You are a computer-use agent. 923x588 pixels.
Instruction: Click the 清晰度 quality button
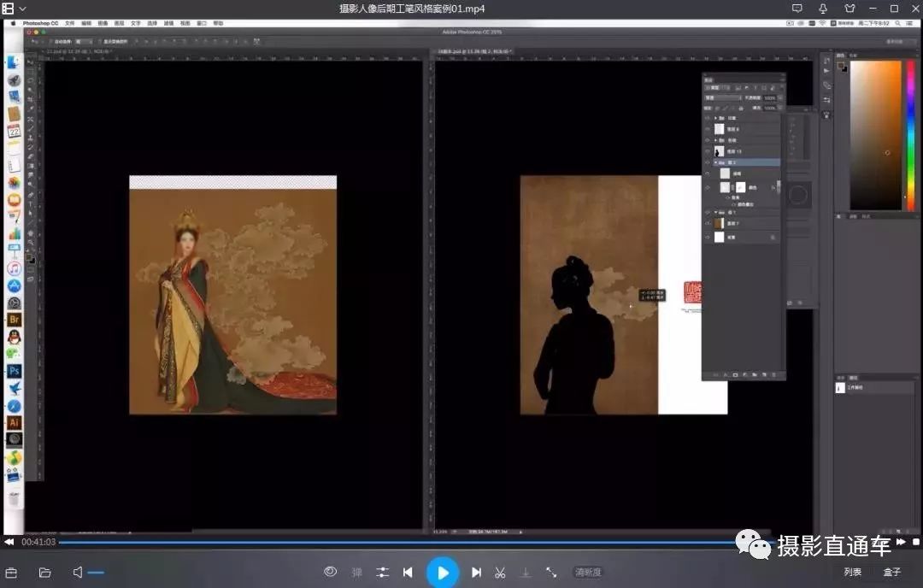(x=588, y=572)
